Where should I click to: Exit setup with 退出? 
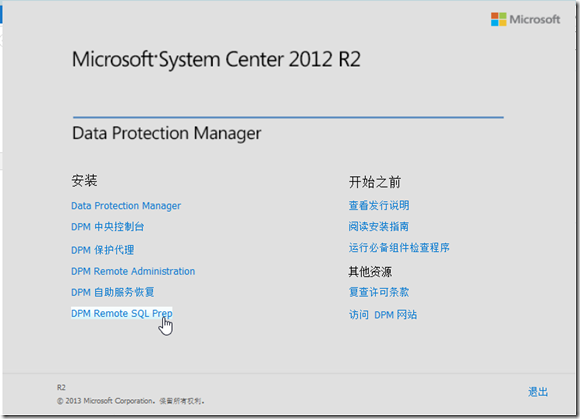click(538, 392)
